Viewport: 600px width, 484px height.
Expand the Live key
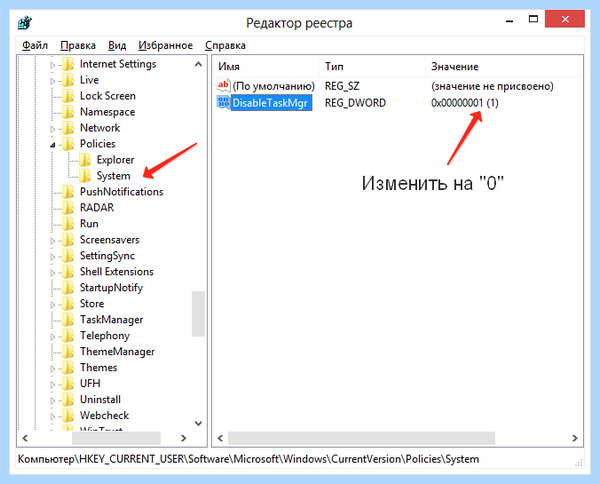pyautogui.click(x=53, y=81)
